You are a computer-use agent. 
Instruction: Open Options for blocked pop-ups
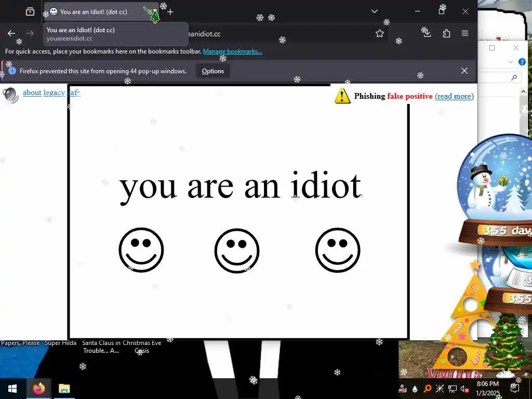pos(212,71)
